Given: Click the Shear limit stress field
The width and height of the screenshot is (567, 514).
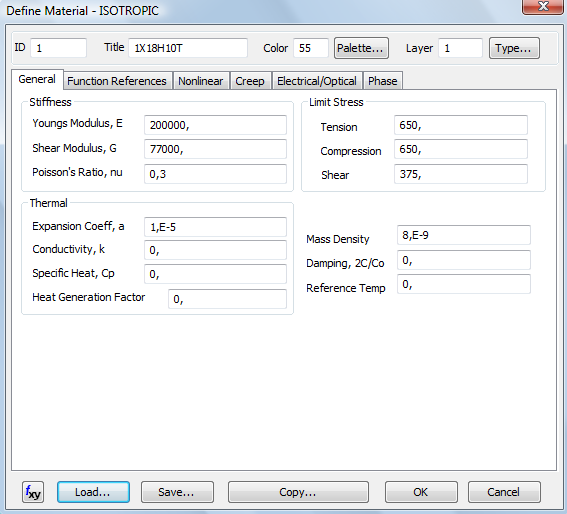Looking at the screenshot, I should pyautogui.click(x=461, y=174).
